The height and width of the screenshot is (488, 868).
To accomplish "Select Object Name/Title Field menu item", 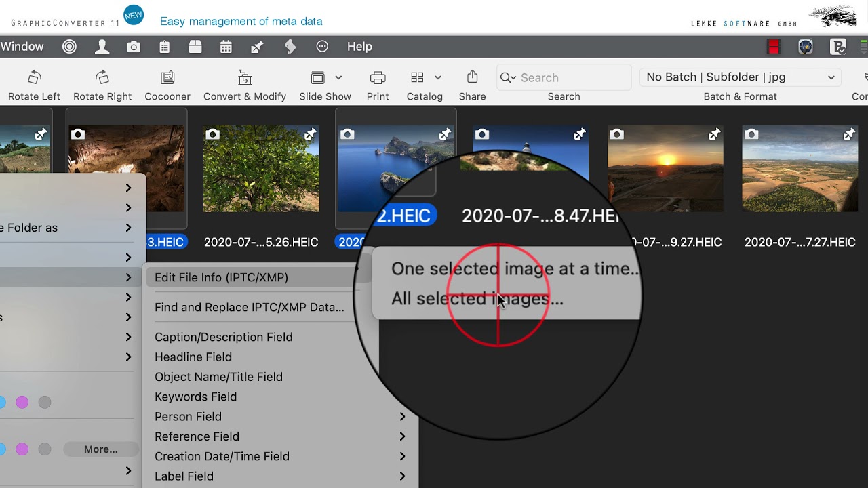I will pyautogui.click(x=218, y=377).
